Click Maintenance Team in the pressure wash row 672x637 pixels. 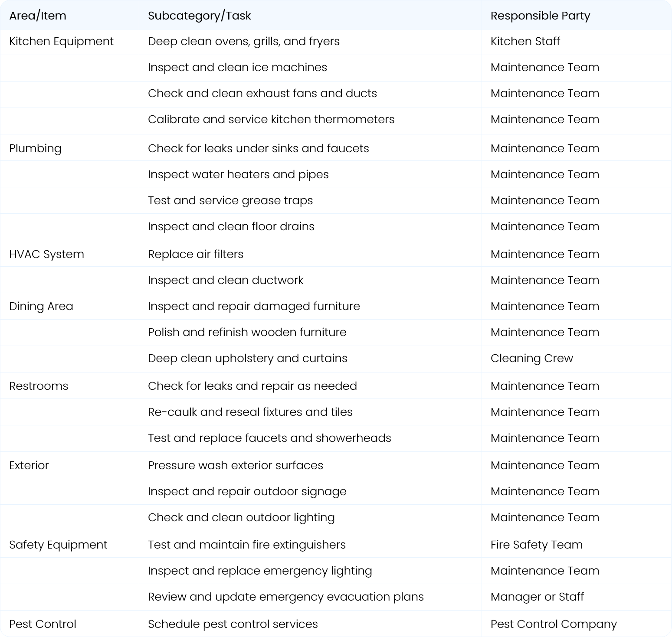point(545,465)
